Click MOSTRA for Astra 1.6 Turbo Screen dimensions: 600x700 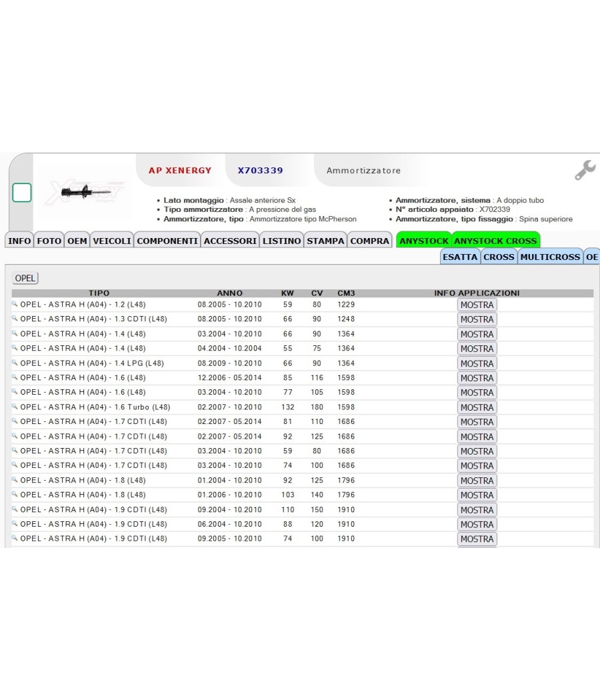[x=477, y=407]
